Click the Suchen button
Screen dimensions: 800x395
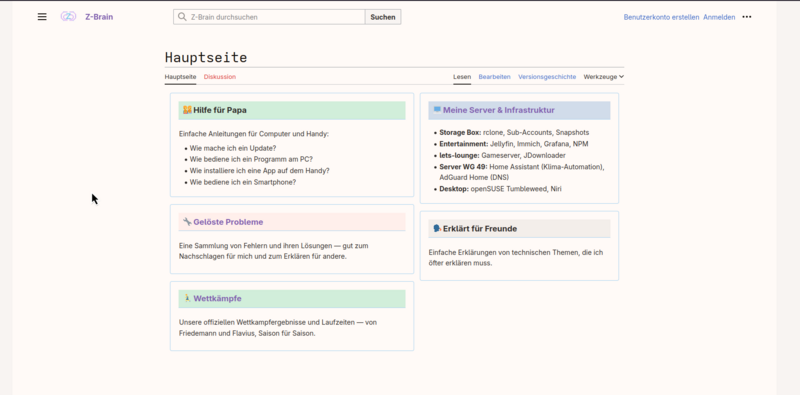pyautogui.click(x=383, y=17)
